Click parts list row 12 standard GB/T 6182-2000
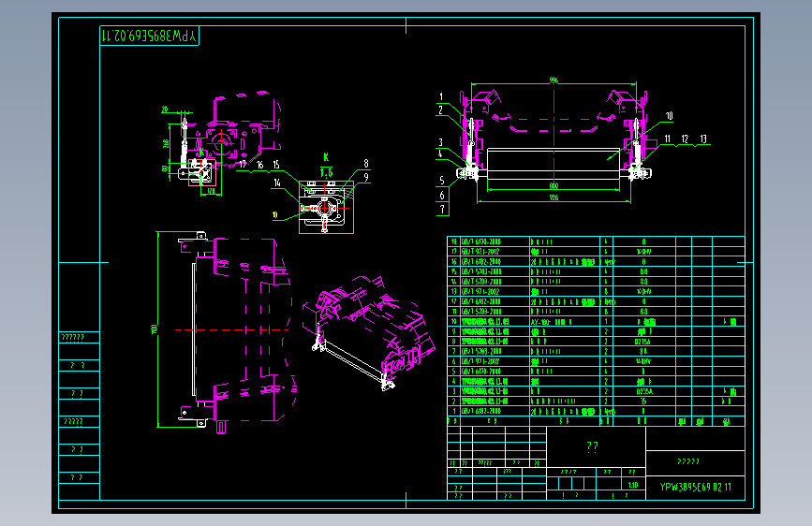 [x=481, y=301]
